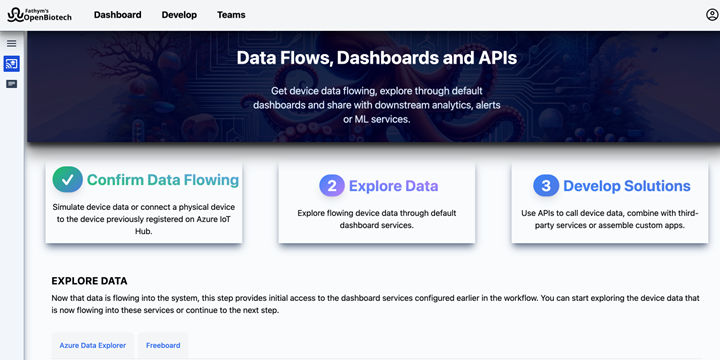Switch to the Freeboard tab
The width and height of the screenshot is (720, 360).
(x=163, y=345)
